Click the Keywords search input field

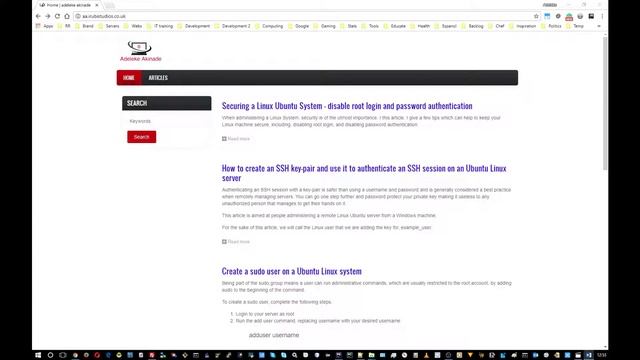167,121
